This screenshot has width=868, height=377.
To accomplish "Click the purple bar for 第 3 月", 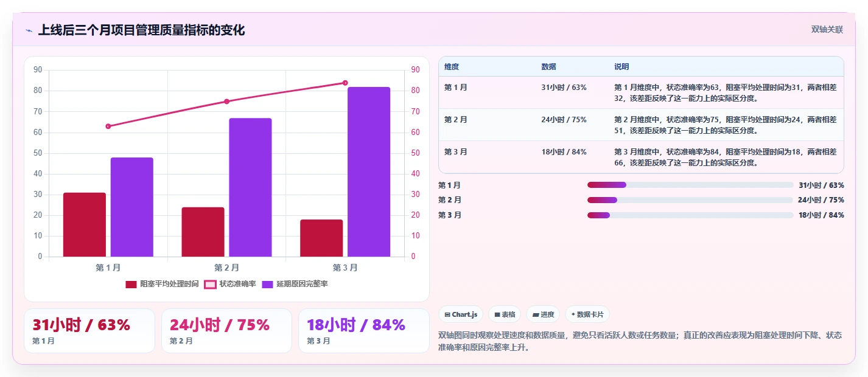I will click(x=369, y=171).
